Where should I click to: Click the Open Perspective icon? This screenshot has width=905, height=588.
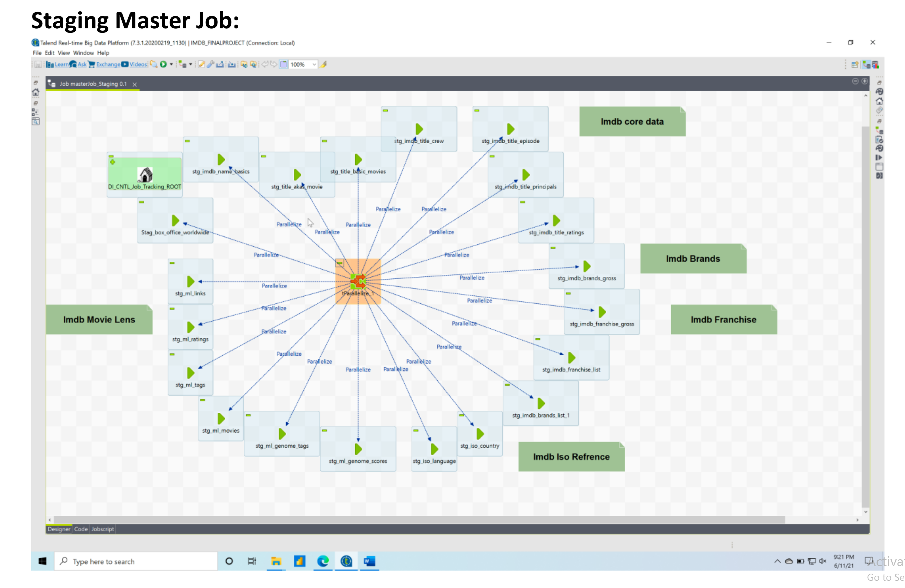point(855,65)
